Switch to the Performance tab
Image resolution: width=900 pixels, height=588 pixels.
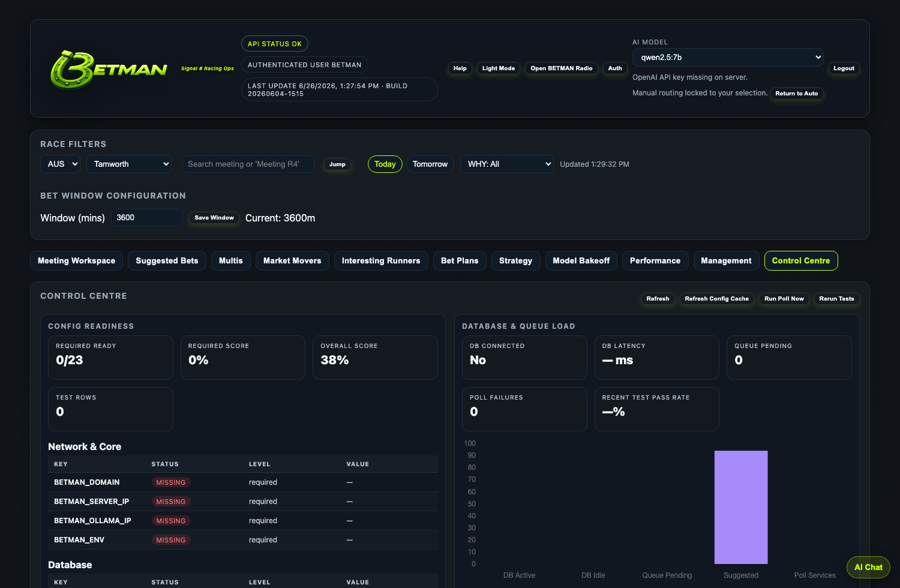655,260
